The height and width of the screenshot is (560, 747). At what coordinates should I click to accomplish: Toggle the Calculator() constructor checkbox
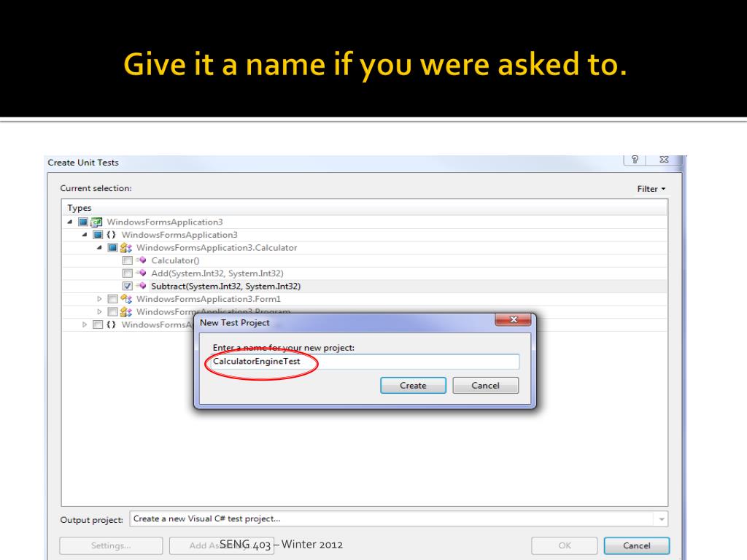(127, 260)
